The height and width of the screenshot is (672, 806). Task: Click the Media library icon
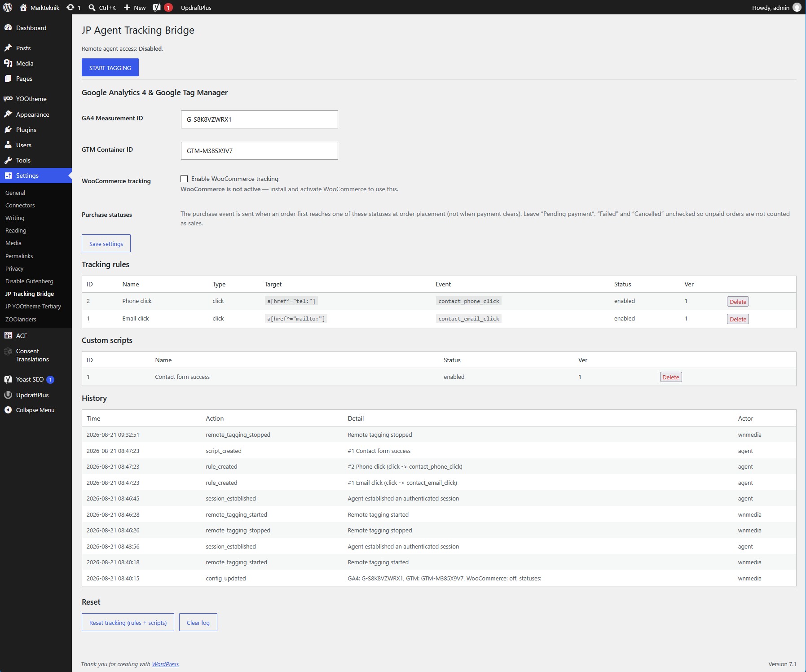[x=8, y=63]
